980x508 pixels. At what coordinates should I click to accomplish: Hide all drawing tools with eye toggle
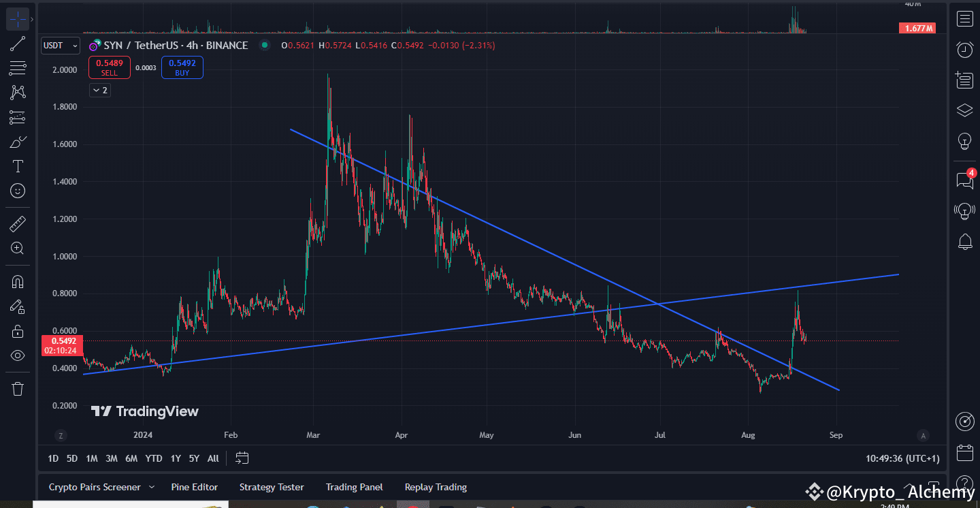17,355
